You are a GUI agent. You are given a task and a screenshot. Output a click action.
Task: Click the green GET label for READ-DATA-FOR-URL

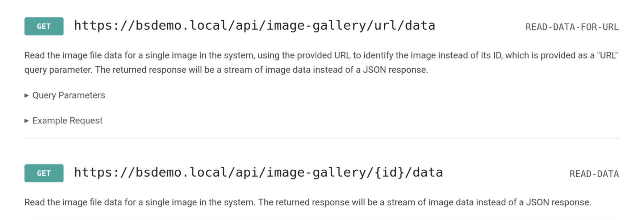43,26
